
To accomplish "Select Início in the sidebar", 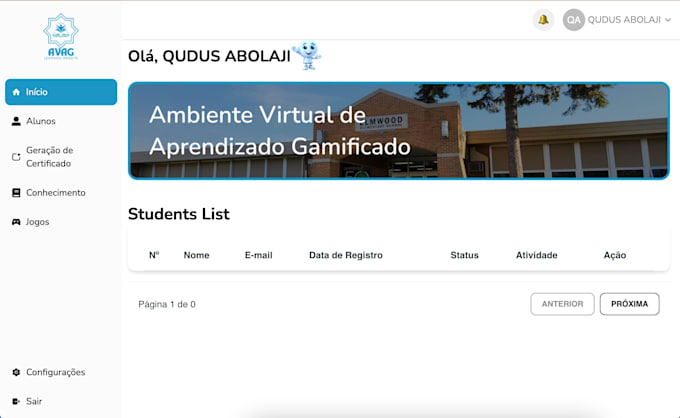I will (x=61, y=92).
